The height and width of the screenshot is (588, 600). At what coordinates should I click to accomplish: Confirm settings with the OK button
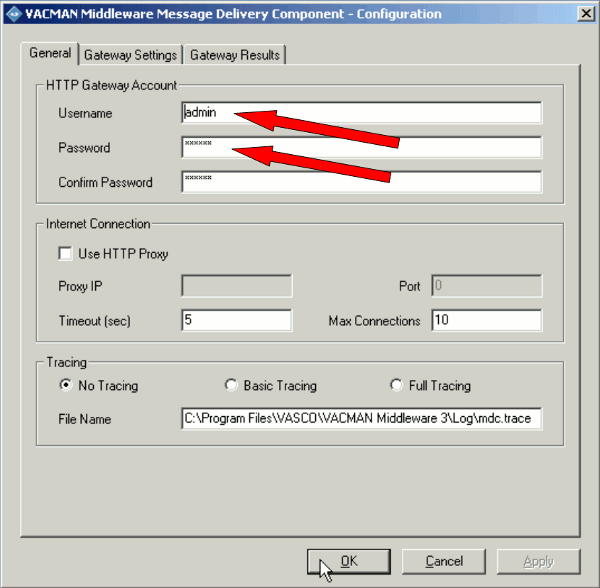349,561
